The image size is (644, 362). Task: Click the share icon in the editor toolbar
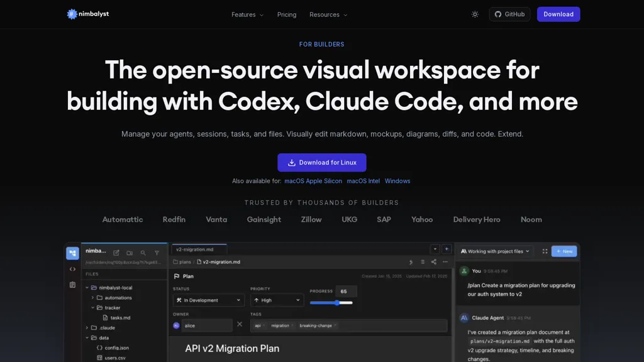point(434,262)
